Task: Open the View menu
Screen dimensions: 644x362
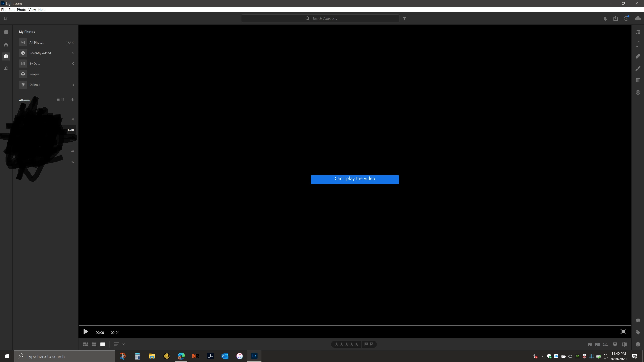Action: pos(32,10)
